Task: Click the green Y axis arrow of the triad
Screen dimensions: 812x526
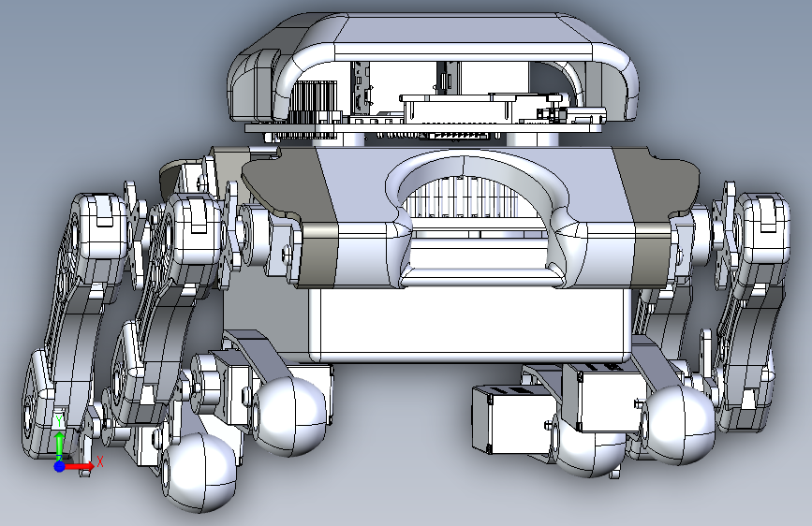Action: 60,445
